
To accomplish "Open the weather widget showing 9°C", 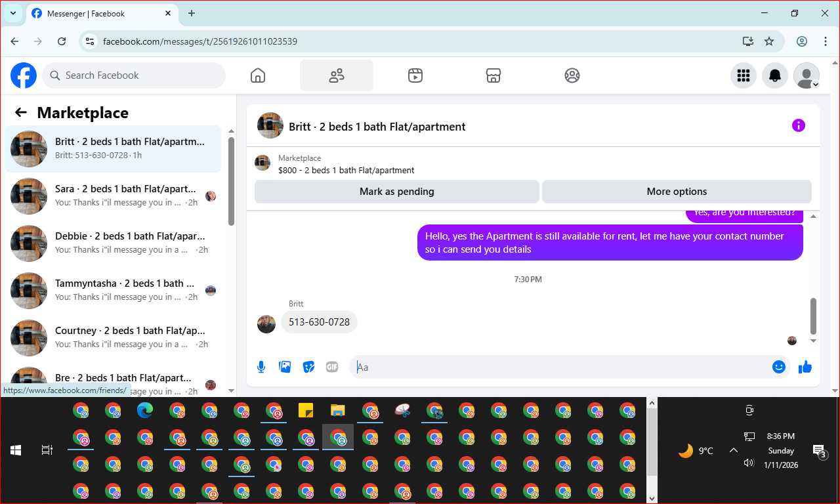I will pos(696,451).
